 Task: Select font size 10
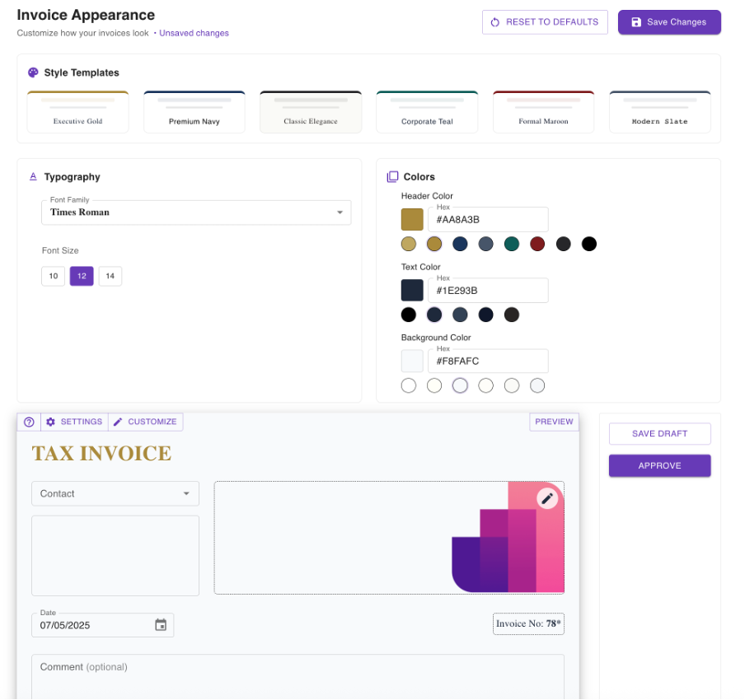54,277
